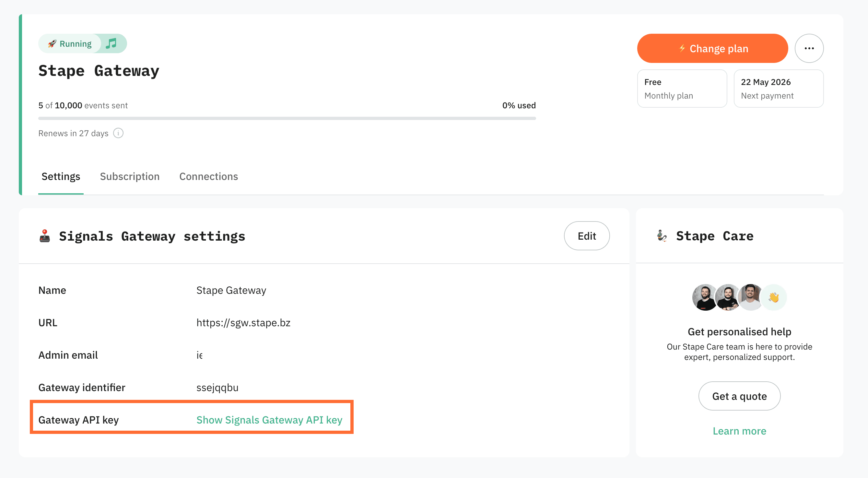
Task: Switch to the Subscription tab
Action: (130, 176)
